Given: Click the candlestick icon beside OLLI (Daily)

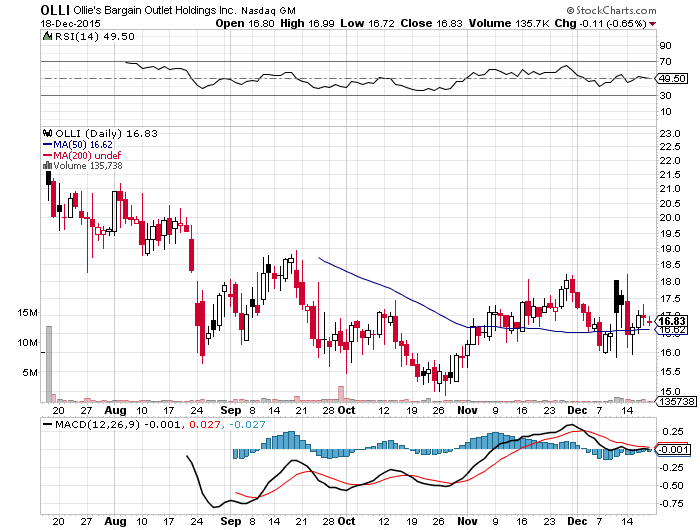Looking at the screenshot, I should 47,133.
